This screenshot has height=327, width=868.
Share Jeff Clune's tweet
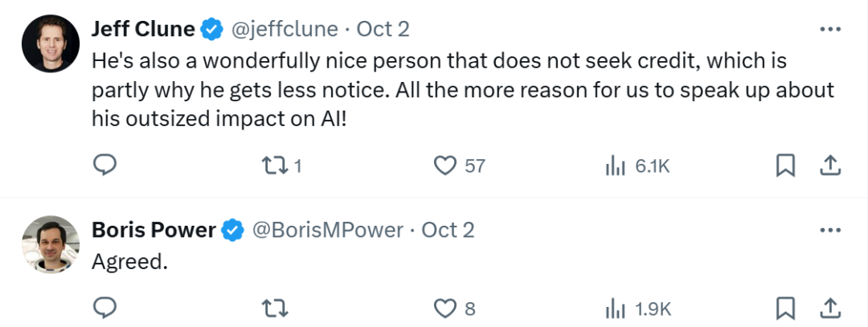click(x=829, y=166)
